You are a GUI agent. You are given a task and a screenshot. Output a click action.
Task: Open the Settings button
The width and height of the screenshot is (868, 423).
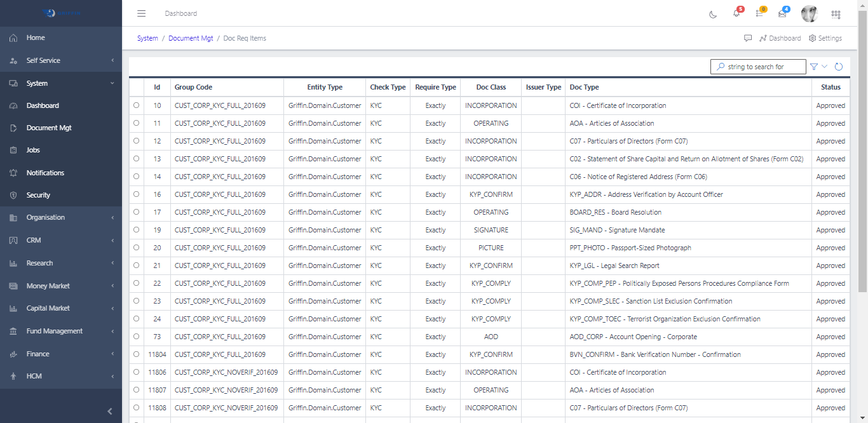click(825, 38)
